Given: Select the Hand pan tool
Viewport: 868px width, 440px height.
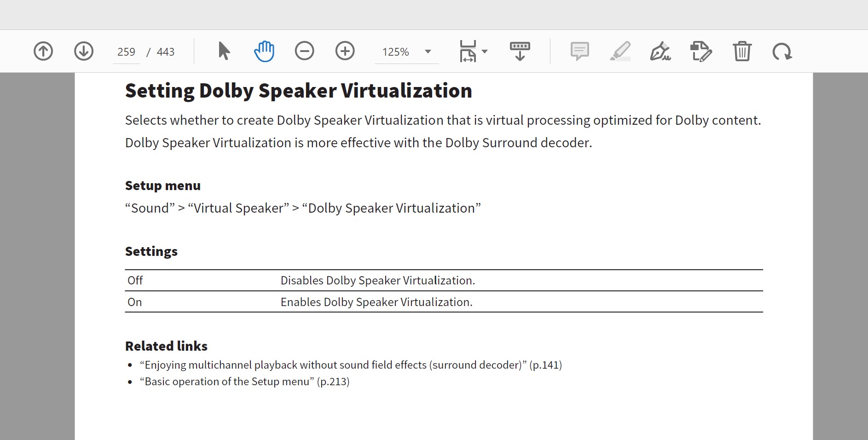Looking at the screenshot, I should [264, 51].
